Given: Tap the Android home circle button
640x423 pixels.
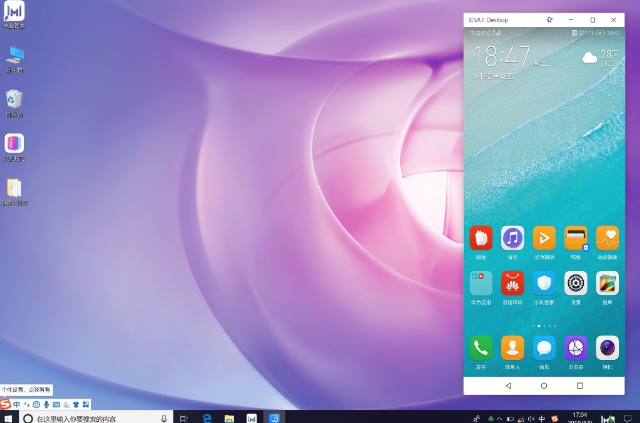Looking at the screenshot, I should tap(544, 385).
